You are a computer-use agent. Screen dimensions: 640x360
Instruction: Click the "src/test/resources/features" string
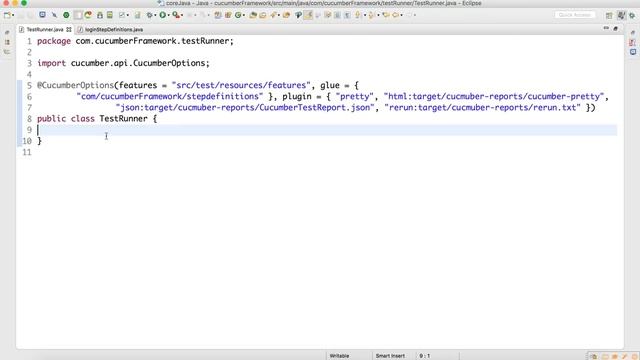(x=241, y=85)
